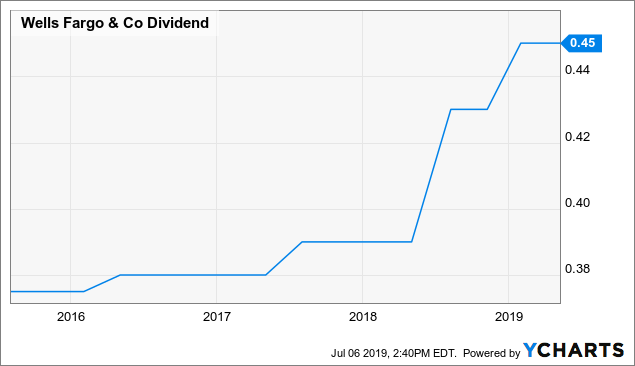The width and height of the screenshot is (635, 366).
Task: Select the 0.42 y-axis label
Action: point(577,137)
